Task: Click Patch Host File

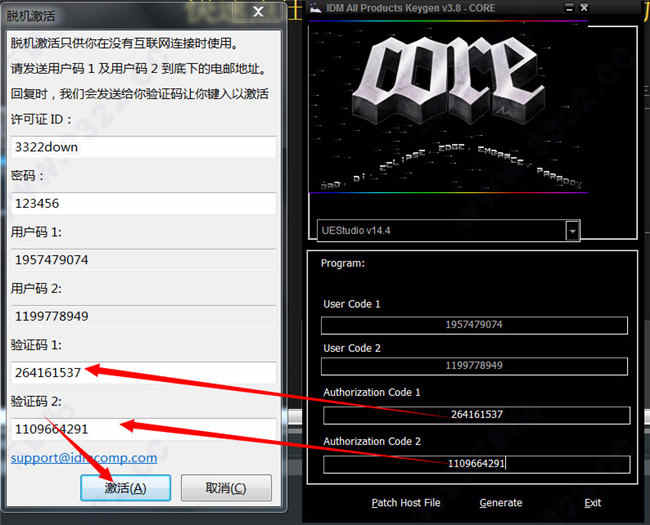Action: click(406, 503)
